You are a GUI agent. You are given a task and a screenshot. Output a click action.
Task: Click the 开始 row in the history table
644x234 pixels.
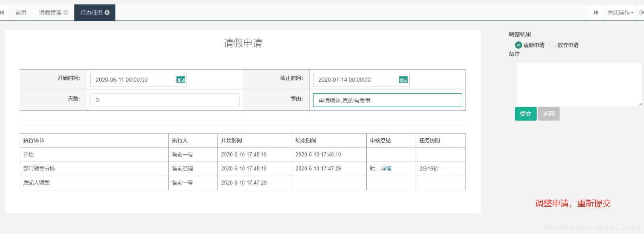[243, 155]
